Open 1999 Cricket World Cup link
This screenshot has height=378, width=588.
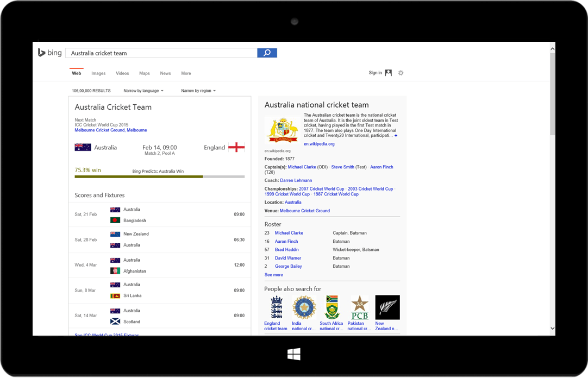click(x=287, y=194)
